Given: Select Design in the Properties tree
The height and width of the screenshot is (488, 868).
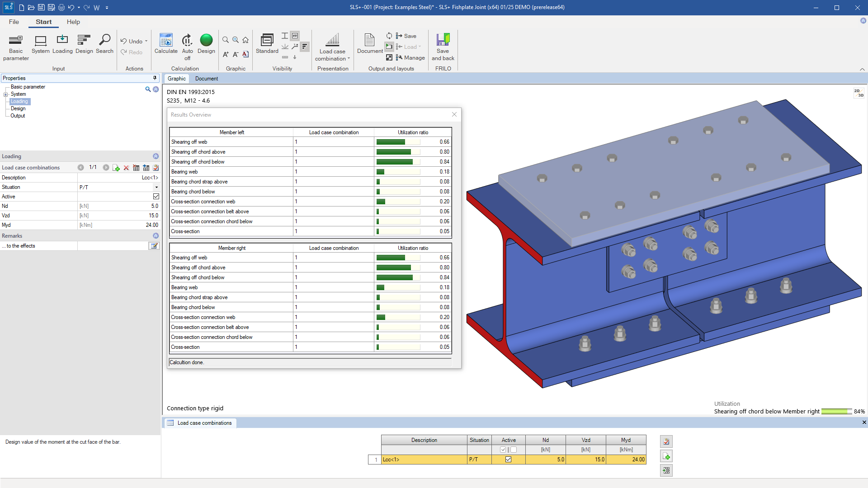Looking at the screenshot, I should (x=18, y=108).
